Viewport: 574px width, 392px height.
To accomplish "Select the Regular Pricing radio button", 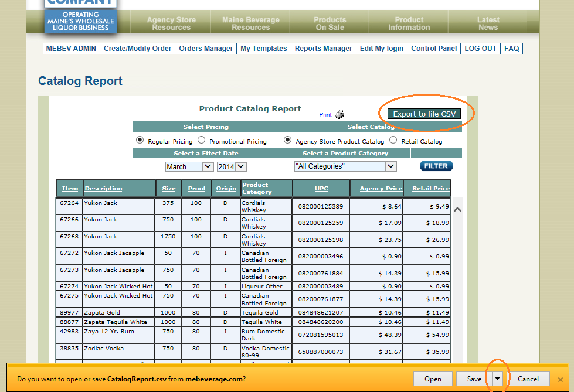I will pyautogui.click(x=140, y=140).
